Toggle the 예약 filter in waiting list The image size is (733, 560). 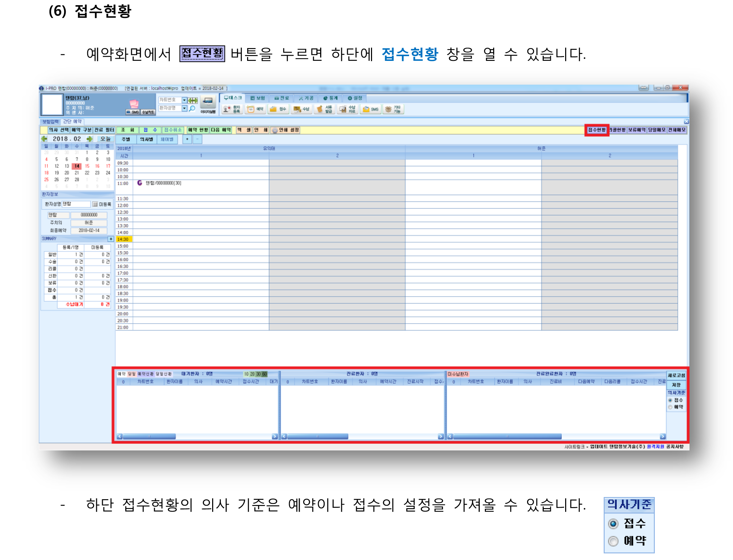pyautogui.click(x=121, y=374)
